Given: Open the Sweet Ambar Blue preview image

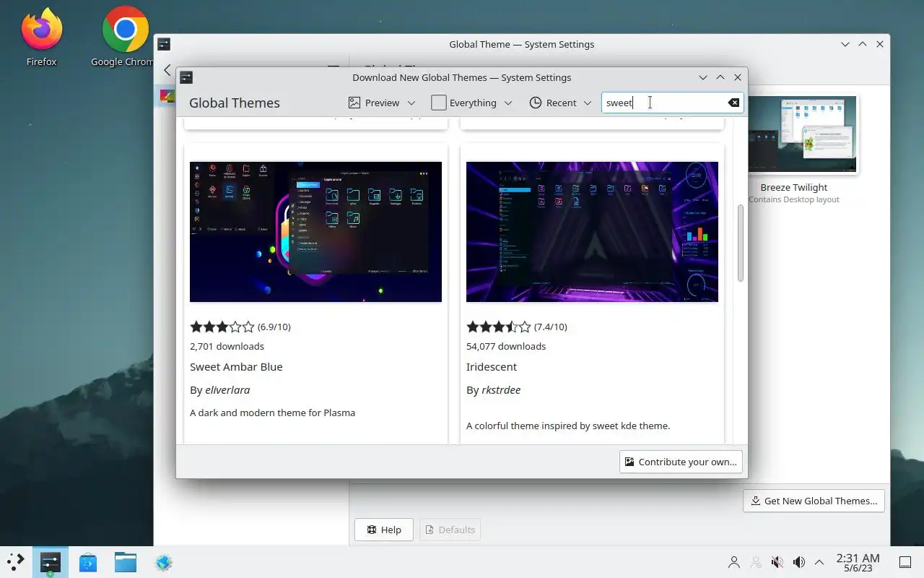Looking at the screenshot, I should (x=315, y=232).
